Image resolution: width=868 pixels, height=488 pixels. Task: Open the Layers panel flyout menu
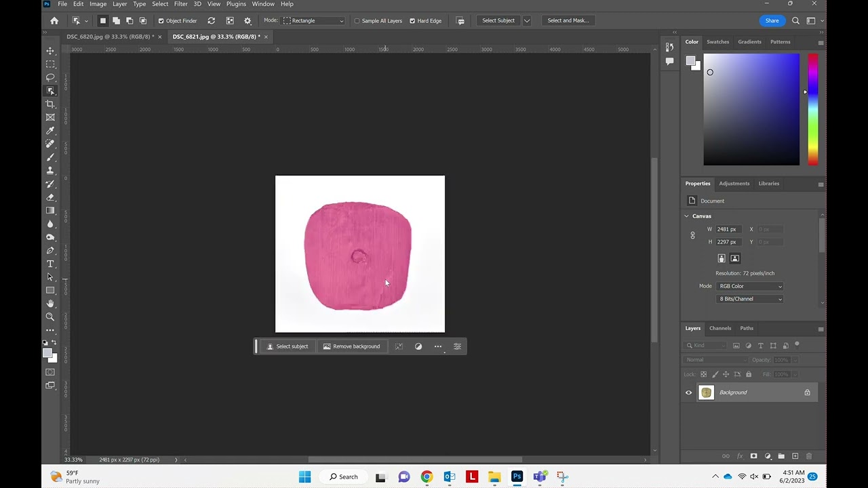click(821, 329)
